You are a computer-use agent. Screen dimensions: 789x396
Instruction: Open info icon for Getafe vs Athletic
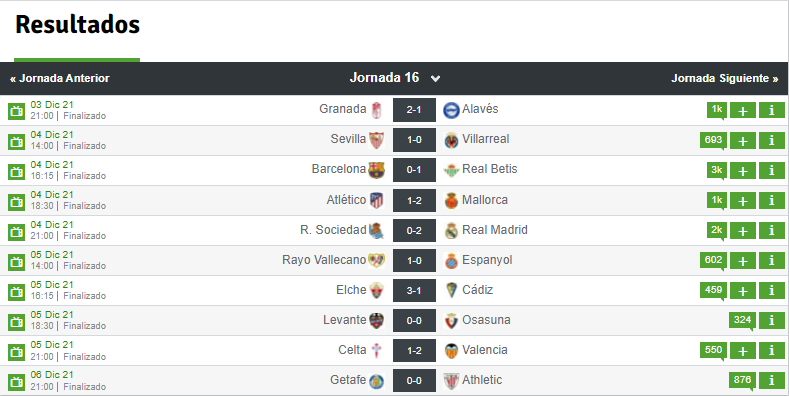771,380
